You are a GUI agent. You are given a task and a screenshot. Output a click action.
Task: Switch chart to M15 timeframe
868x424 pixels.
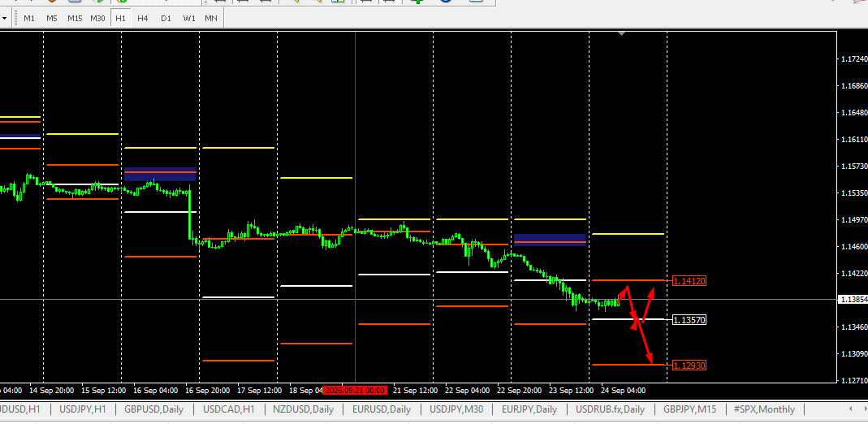tap(75, 18)
